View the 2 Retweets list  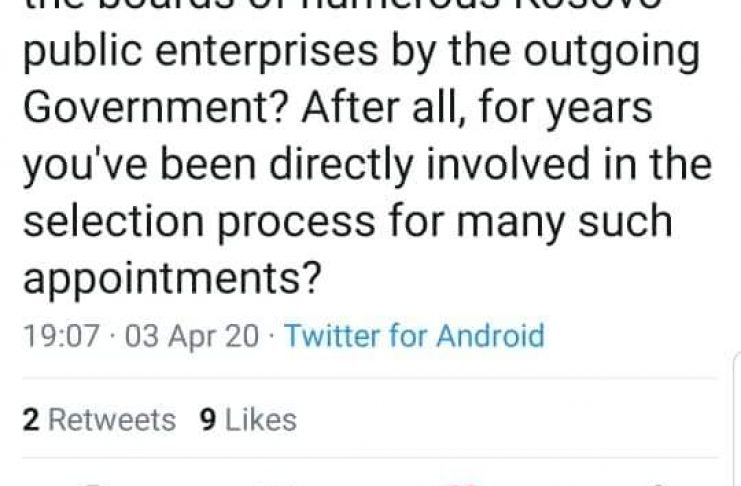tap(98, 420)
